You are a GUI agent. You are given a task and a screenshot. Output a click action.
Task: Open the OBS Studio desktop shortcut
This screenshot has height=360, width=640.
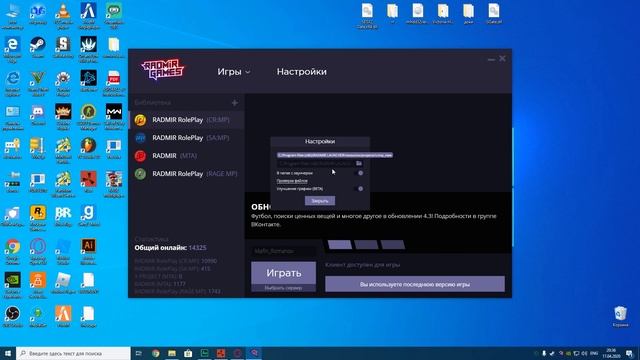pos(13,317)
